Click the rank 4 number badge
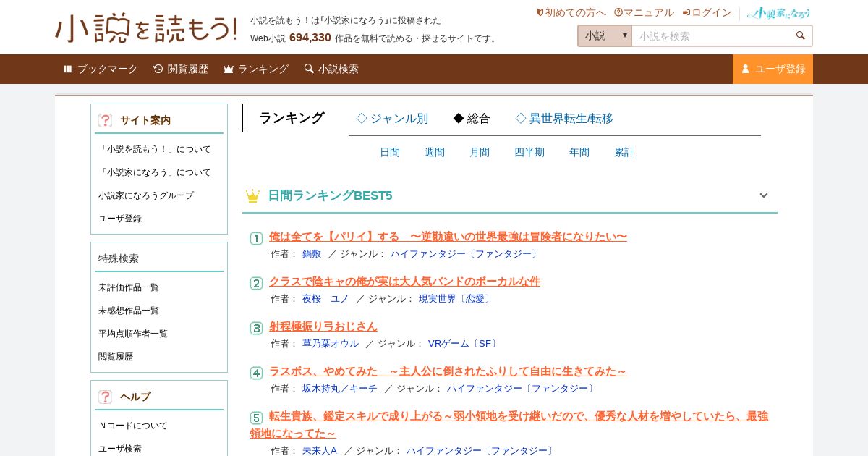 tap(256, 373)
